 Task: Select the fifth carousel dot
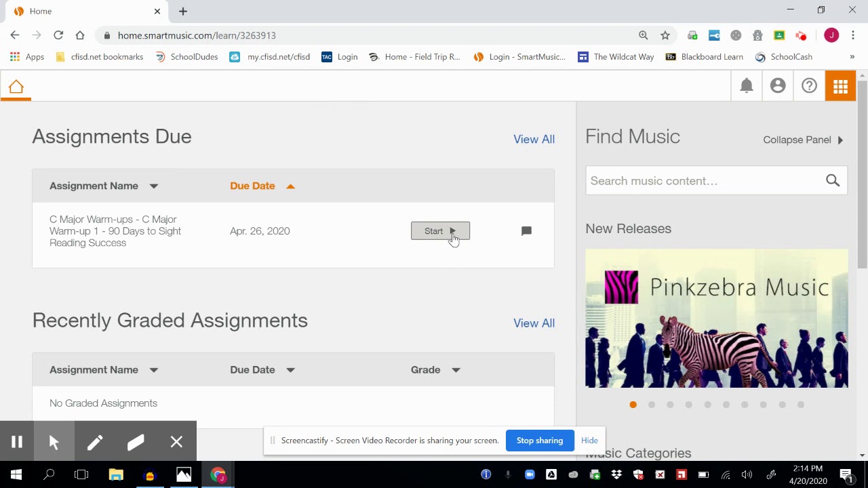[x=707, y=405]
